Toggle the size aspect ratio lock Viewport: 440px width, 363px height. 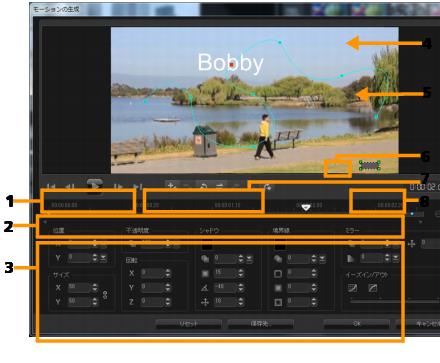coord(105,295)
